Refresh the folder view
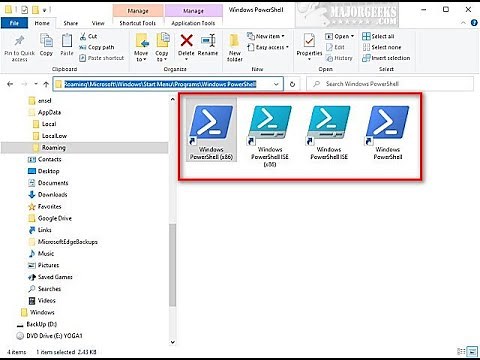This screenshot has height=360, width=480. click(292, 84)
